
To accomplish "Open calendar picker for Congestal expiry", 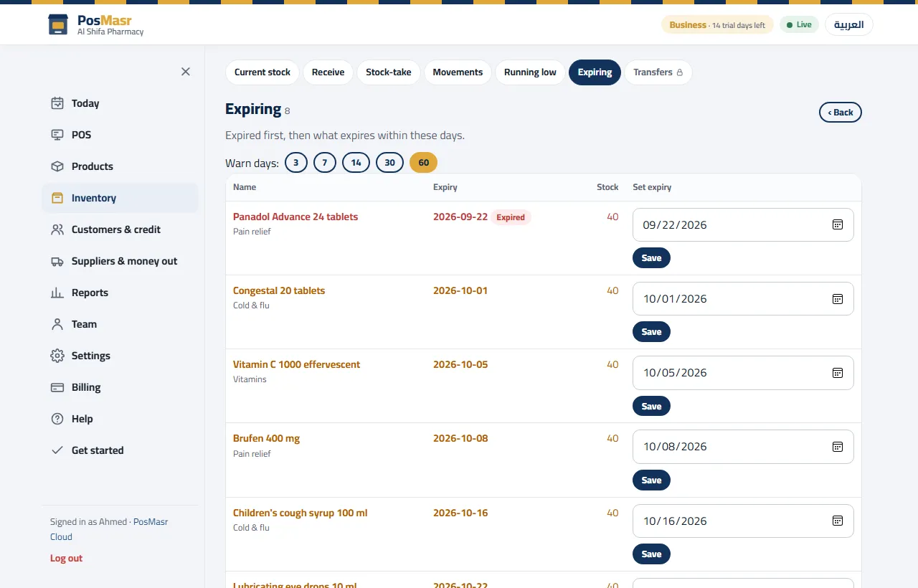I will [x=837, y=298].
